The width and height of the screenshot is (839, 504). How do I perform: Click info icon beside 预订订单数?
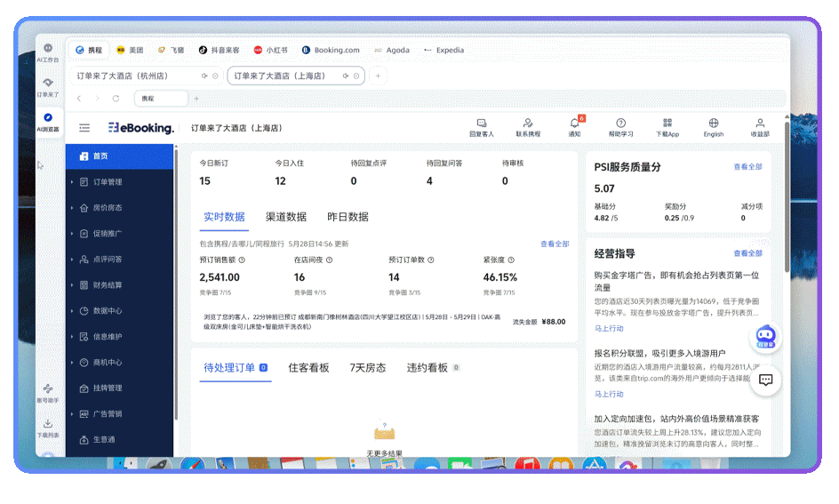coord(431,260)
